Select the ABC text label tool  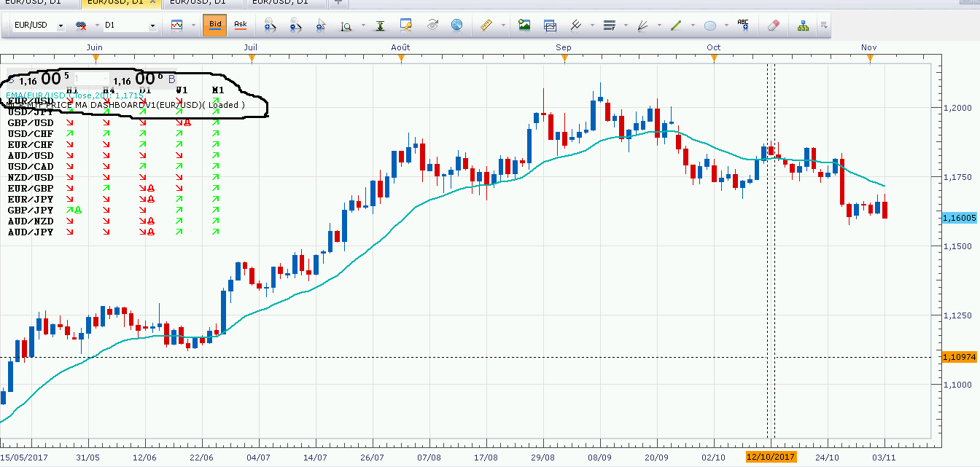click(743, 25)
